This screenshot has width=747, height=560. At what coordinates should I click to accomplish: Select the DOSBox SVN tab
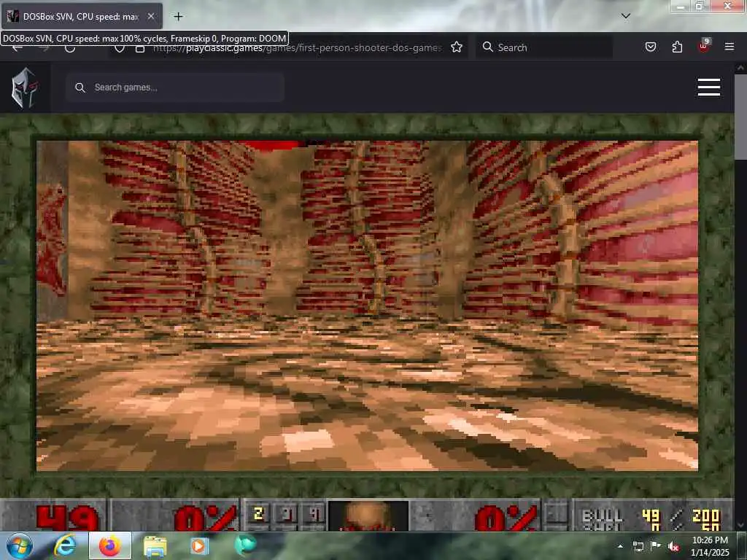click(x=82, y=16)
